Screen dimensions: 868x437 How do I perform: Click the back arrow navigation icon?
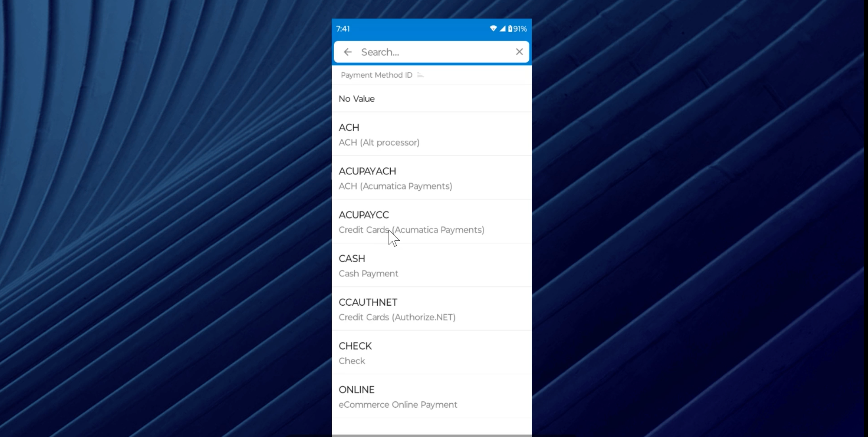(x=348, y=52)
